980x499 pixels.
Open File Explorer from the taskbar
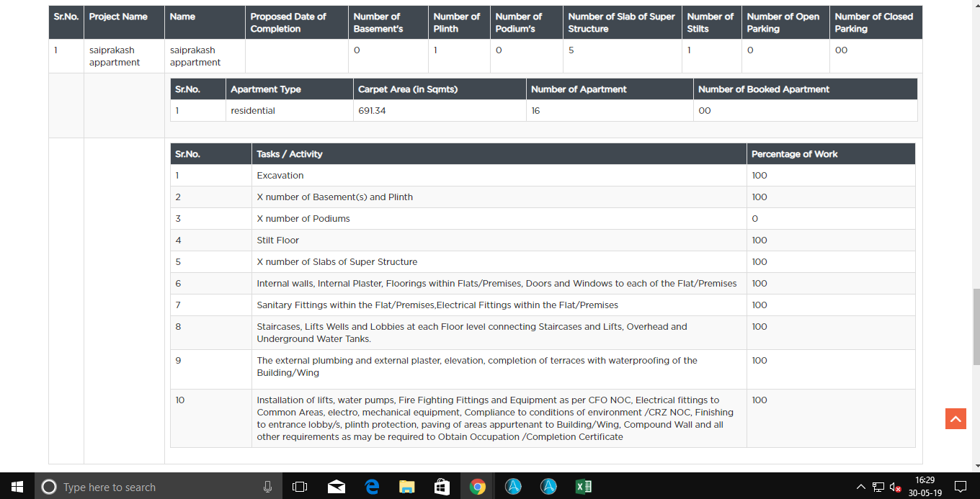pyautogui.click(x=407, y=487)
